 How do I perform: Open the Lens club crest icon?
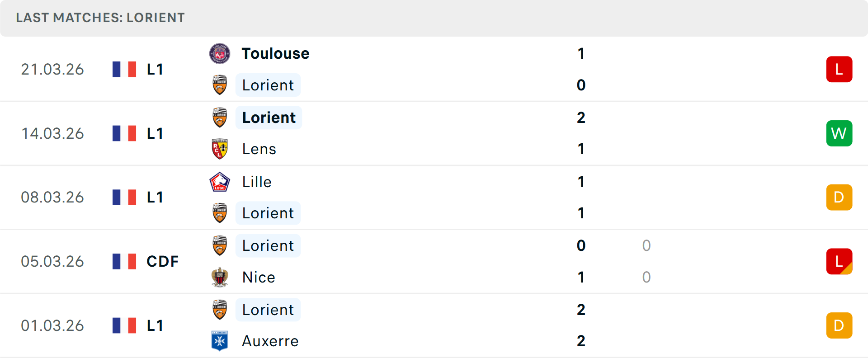point(220,149)
